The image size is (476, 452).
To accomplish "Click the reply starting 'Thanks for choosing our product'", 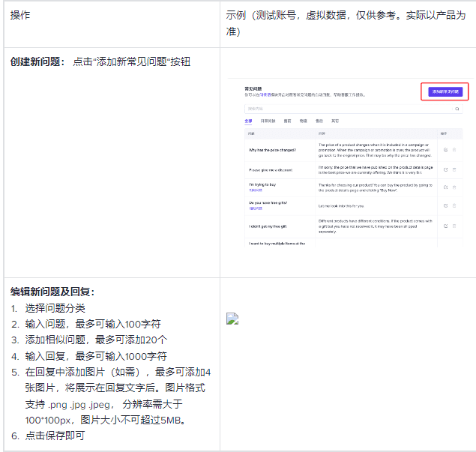I will (x=376, y=187).
